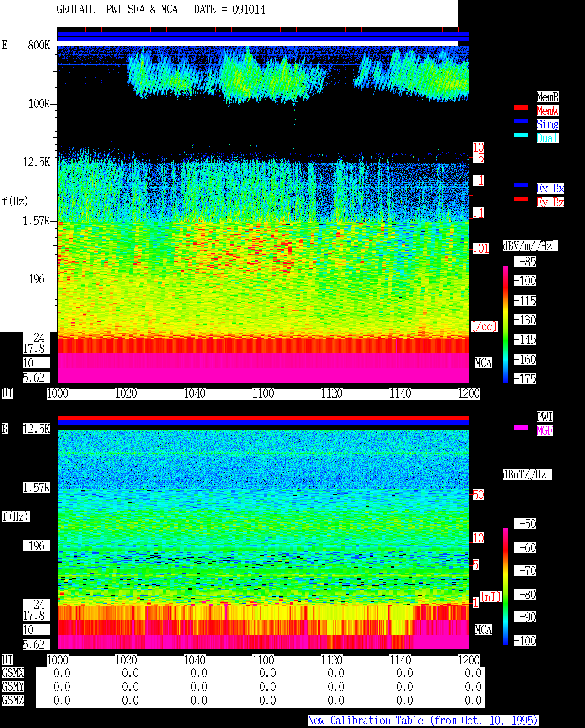The width and height of the screenshot is (585, 728).
Task: Click the dBnT/√Hz vertical color scale bar
Action: tap(505, 586)
